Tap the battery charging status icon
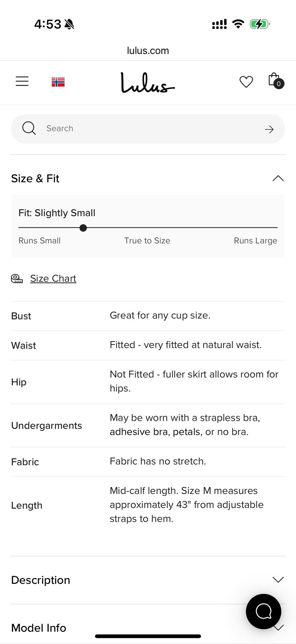The width and height of the screenshot is (296, 644). coord(260,24)
